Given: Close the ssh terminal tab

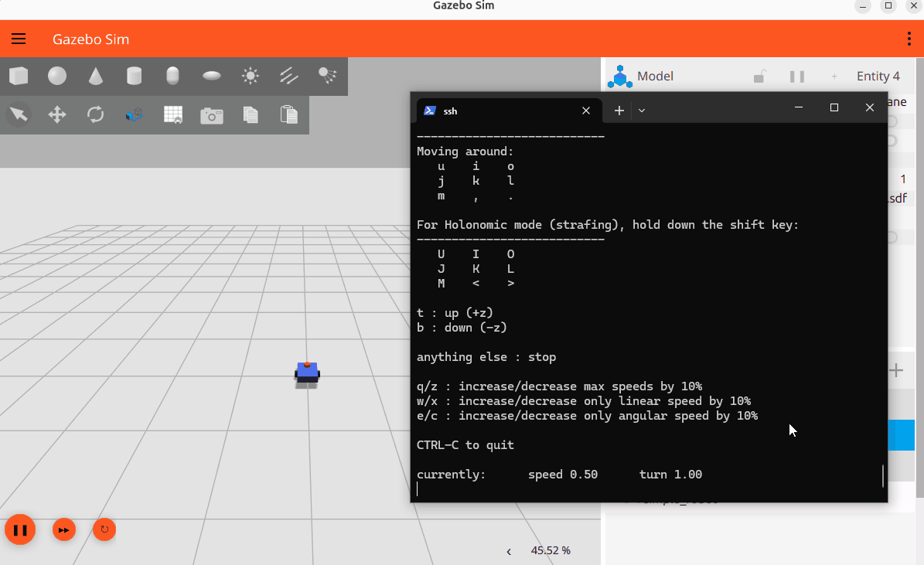Looking at the screenshot, I should pos(586,111).
